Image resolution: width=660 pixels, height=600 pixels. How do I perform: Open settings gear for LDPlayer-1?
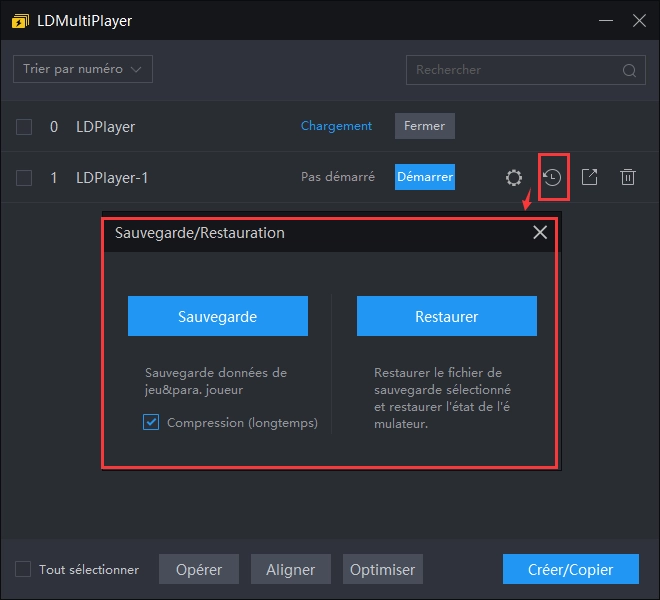(x=514, y=177)
